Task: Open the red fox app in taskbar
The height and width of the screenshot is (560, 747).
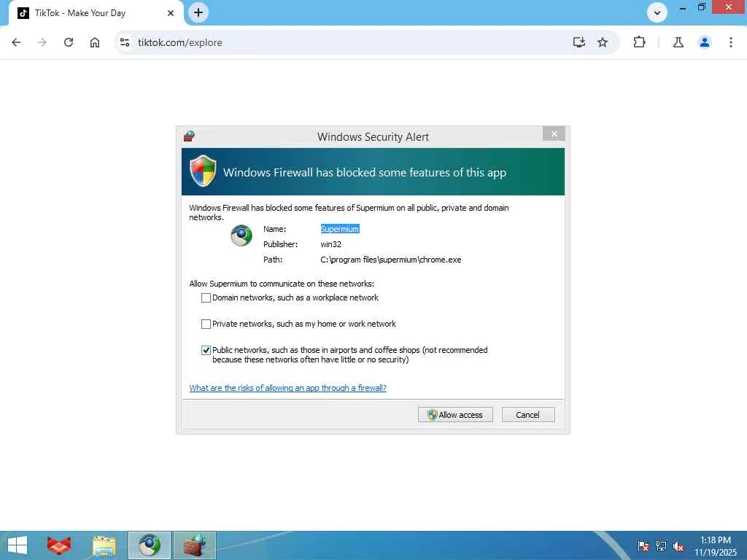Action: (x=59, y=545)
